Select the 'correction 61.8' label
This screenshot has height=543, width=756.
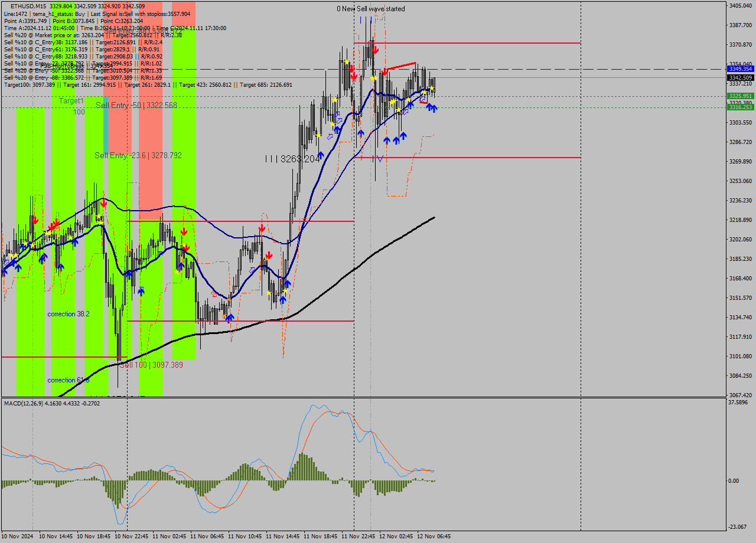(x=69, y=380)
